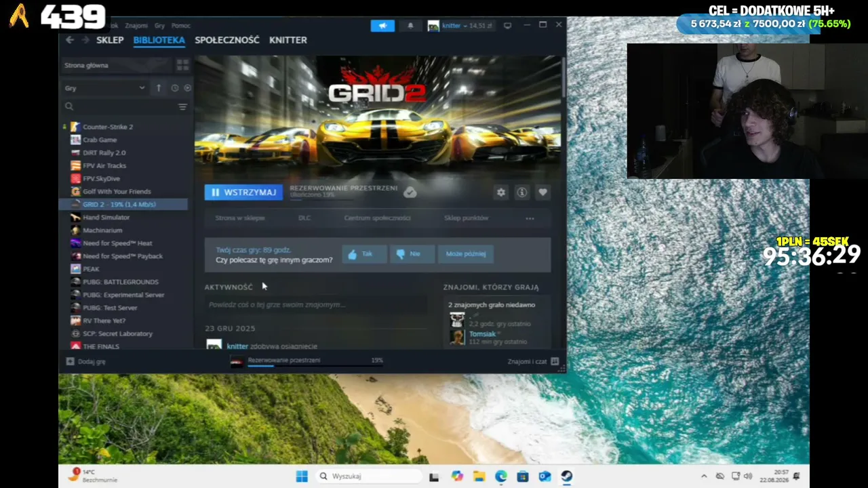Click the activity post text field
Image resolution: width=868 pixels, height=488 pixels.
pos(316,305)
